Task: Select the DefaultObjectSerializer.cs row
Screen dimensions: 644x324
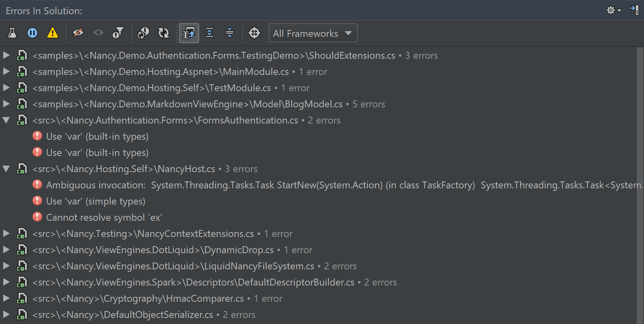Action: tap(318, 315)
